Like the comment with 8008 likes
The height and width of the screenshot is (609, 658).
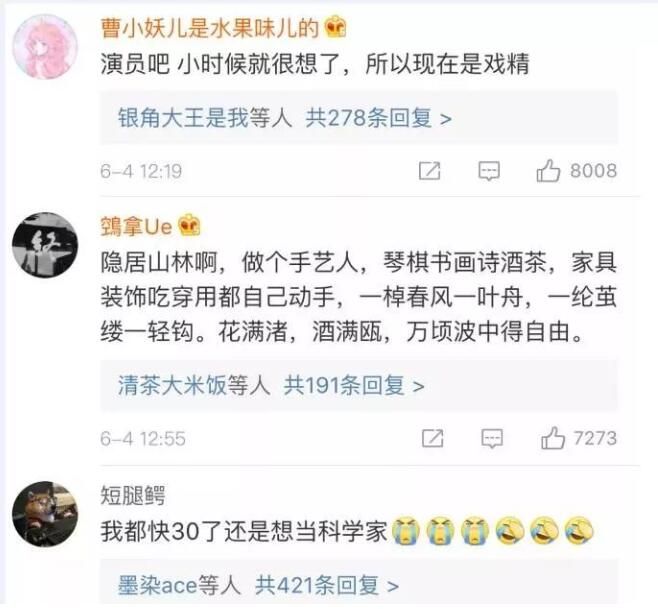tap(548, 170)
